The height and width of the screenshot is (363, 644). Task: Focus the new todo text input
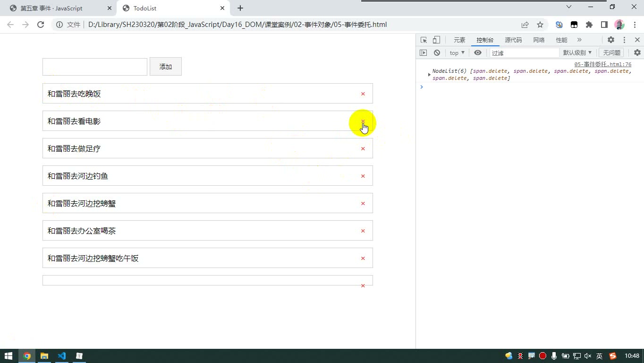click(95, 67)
